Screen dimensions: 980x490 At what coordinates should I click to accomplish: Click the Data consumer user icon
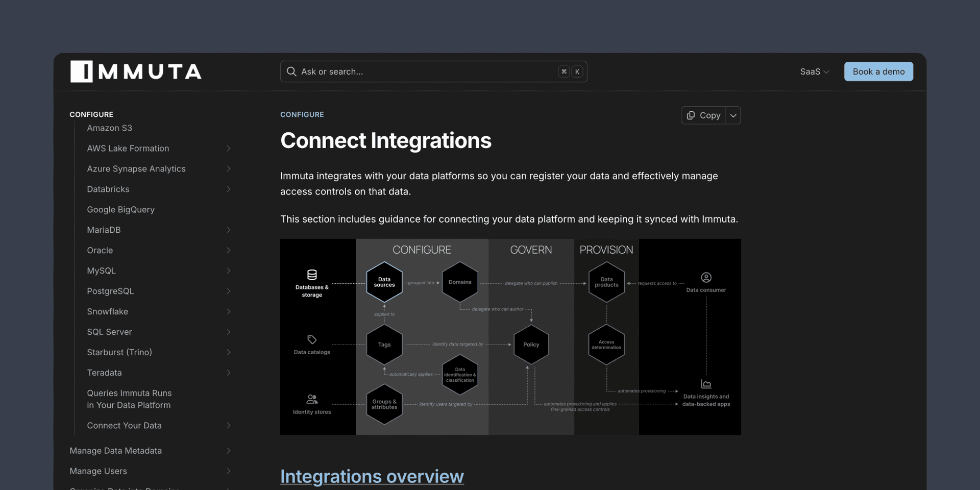[x=706, y=277]
